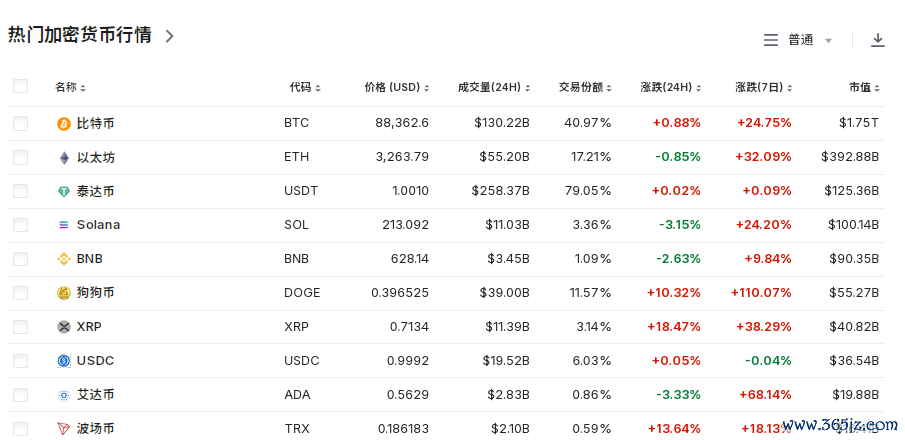The width and height of the screenshot is (905, 440).
Task: Download the crypto table data
Action: point(877,40)
